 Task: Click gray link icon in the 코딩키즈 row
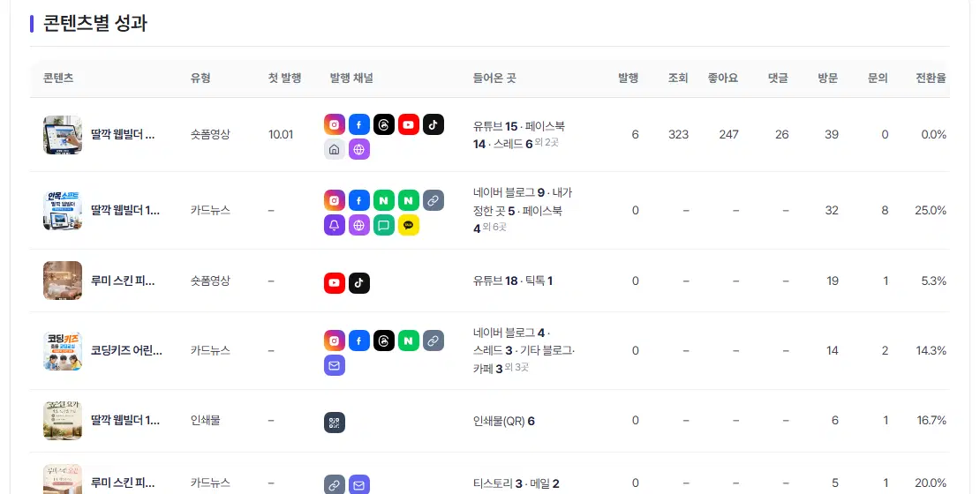coord(433,341)
